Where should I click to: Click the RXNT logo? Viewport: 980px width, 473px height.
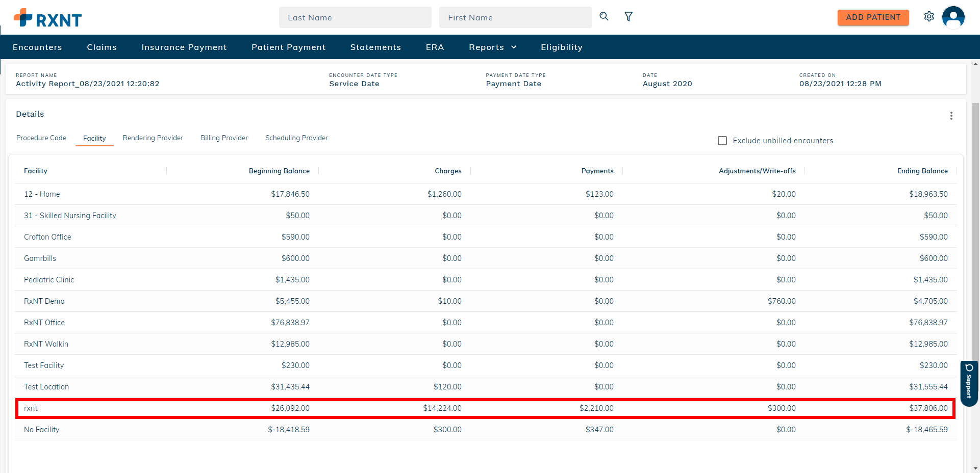[x=48, y=18]
